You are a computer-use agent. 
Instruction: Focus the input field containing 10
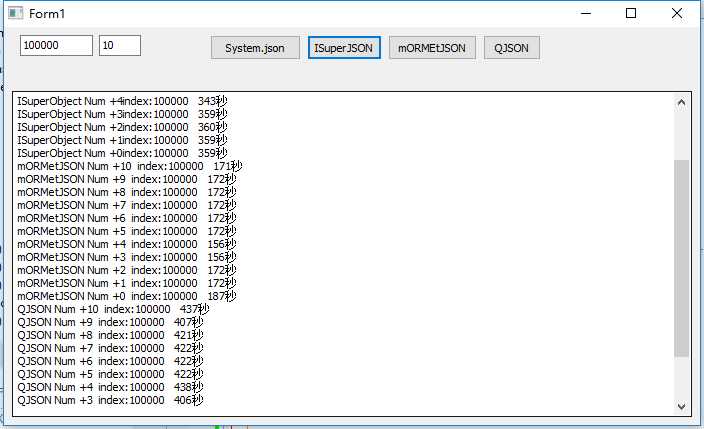pos(120,45)
